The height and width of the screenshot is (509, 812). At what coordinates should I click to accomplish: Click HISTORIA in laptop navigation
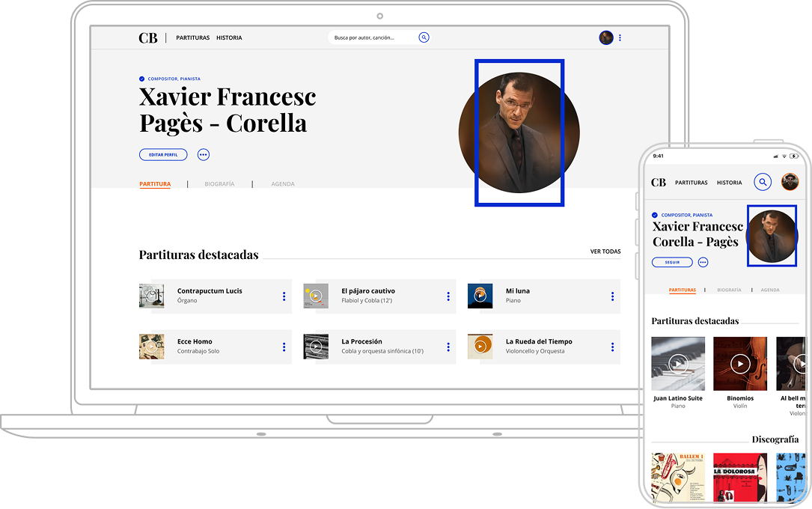tap(229, 37)
